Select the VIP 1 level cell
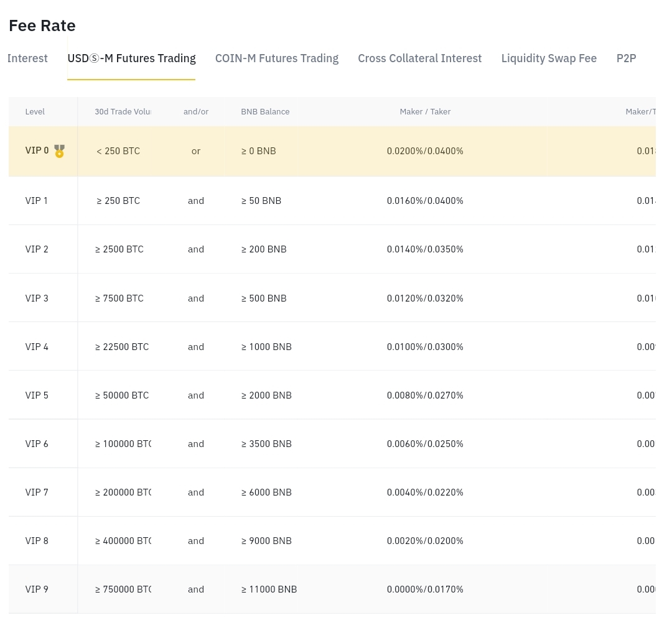 pos(37,200)
